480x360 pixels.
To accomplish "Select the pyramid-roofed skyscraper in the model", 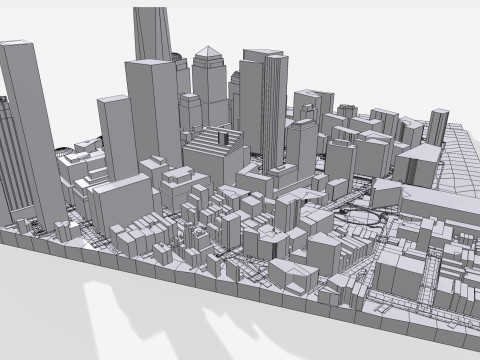I will (209, 86).
